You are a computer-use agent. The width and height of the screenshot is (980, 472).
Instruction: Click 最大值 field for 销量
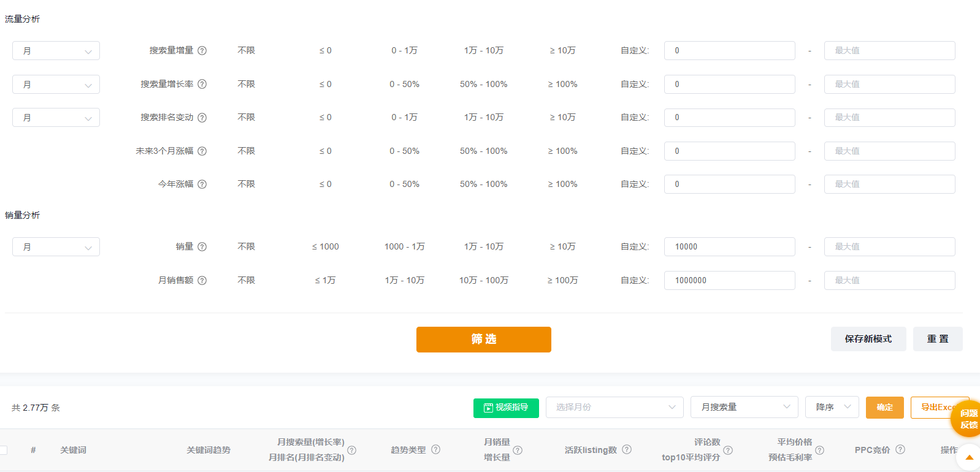(889, 246)
